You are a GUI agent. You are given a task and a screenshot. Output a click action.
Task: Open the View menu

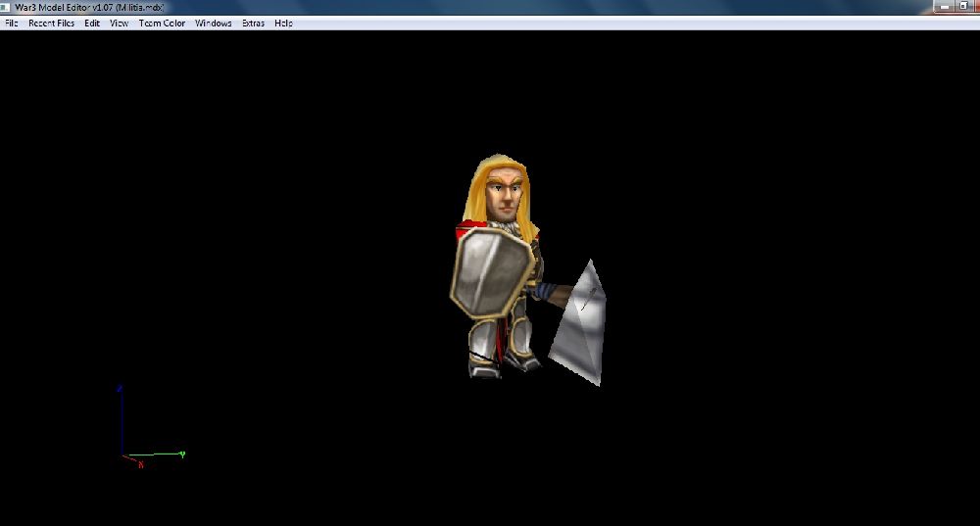119,24
